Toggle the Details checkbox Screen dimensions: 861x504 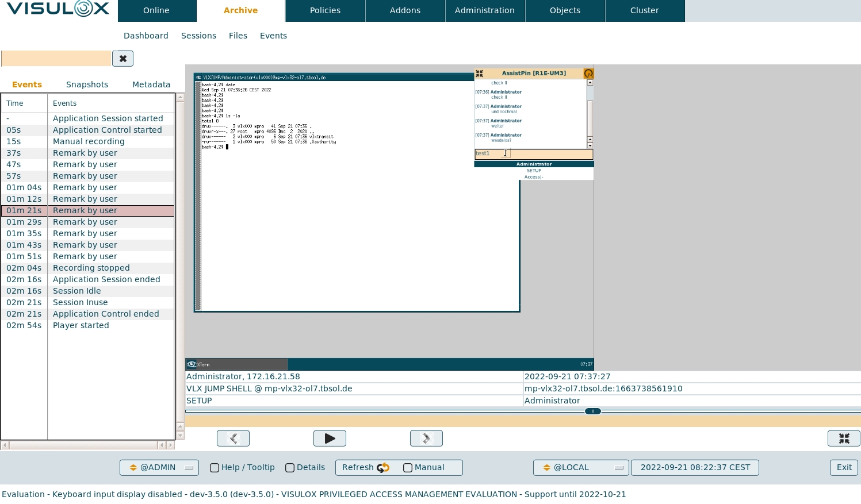[x=290, y=468]
